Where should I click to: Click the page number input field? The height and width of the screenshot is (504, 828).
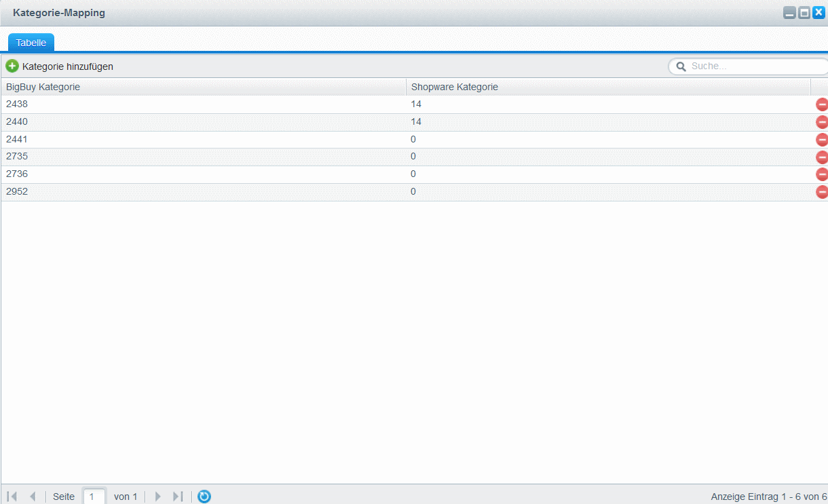[94, 497]
